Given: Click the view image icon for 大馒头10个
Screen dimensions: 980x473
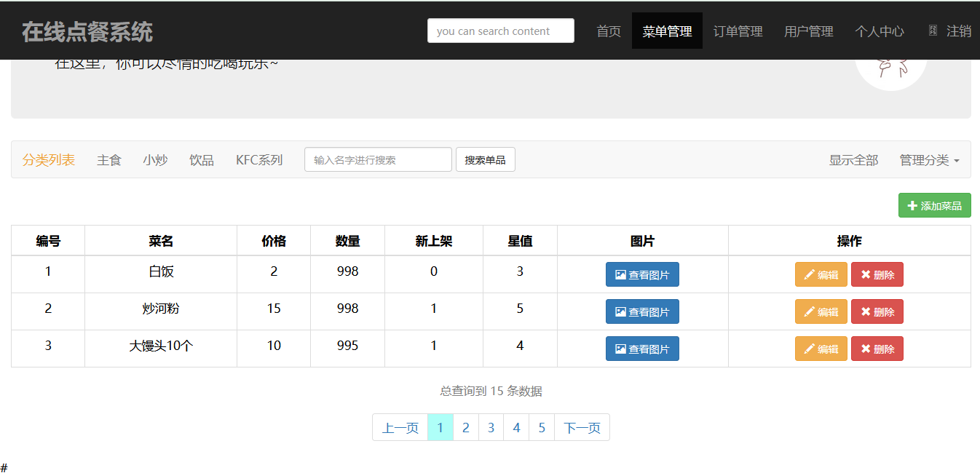Looking at the screenshot, I should (x=620, y=349).
